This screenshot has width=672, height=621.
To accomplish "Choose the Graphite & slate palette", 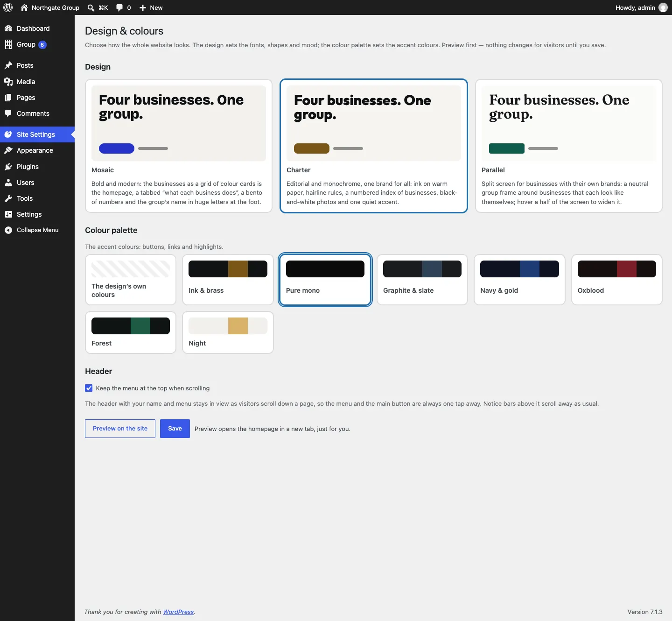I will [x=422, y=280].
